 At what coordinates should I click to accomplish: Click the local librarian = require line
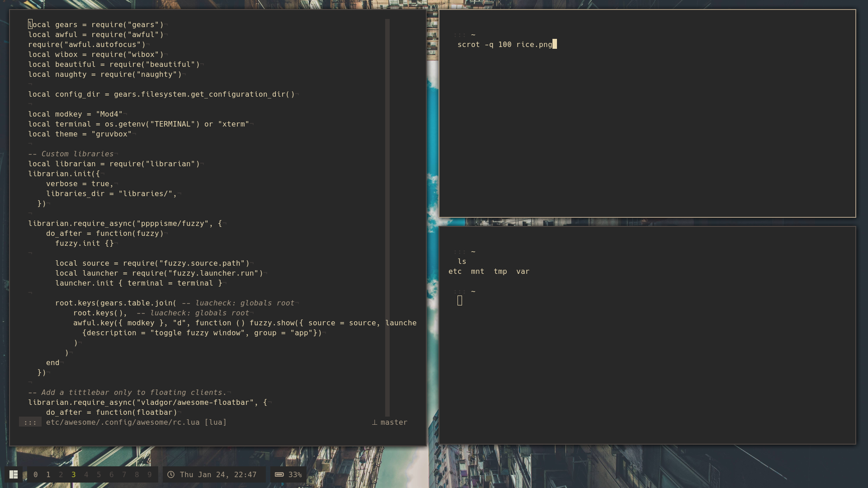pyautogui.click(x=114, y=164)
